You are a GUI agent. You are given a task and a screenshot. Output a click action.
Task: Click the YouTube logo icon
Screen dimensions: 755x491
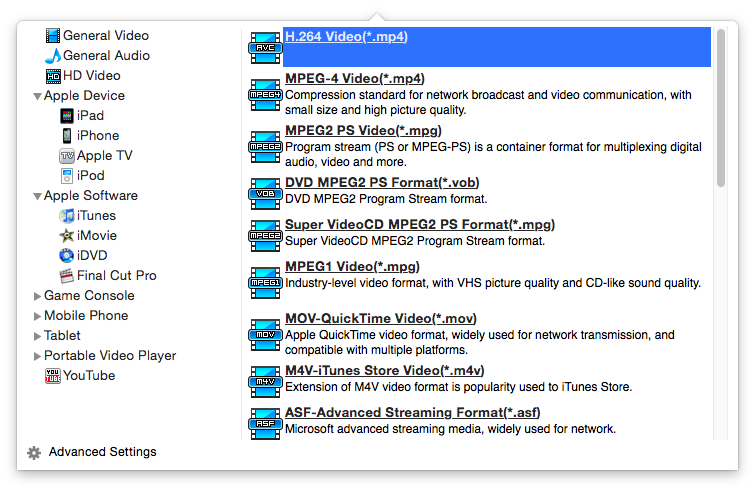click(53, 376)
